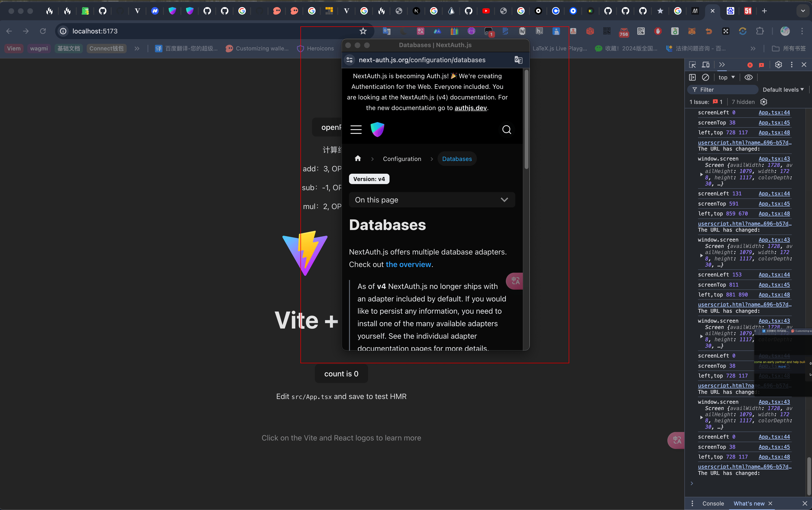Follow the authjs.dev link in banner
Screen dimensions: 812x510
471,108
